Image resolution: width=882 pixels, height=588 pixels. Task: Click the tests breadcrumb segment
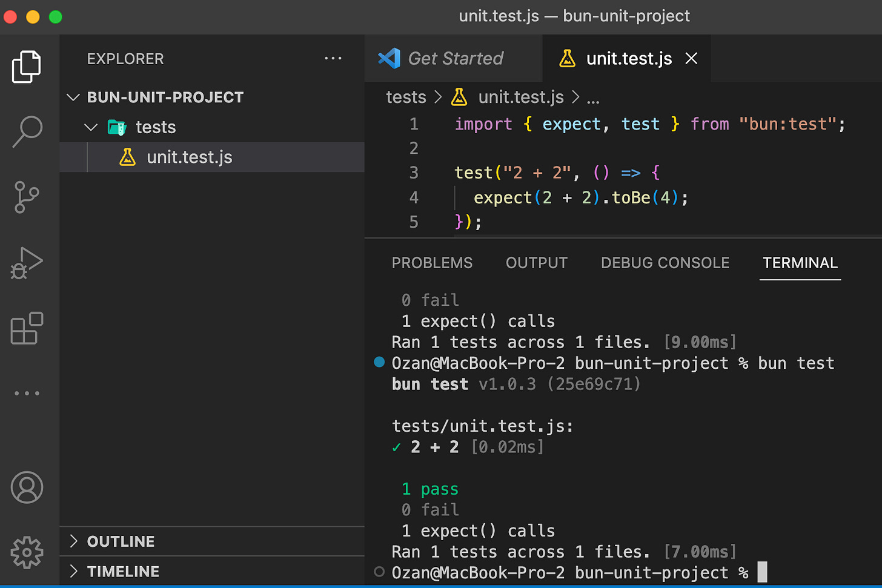pos(406,97)
